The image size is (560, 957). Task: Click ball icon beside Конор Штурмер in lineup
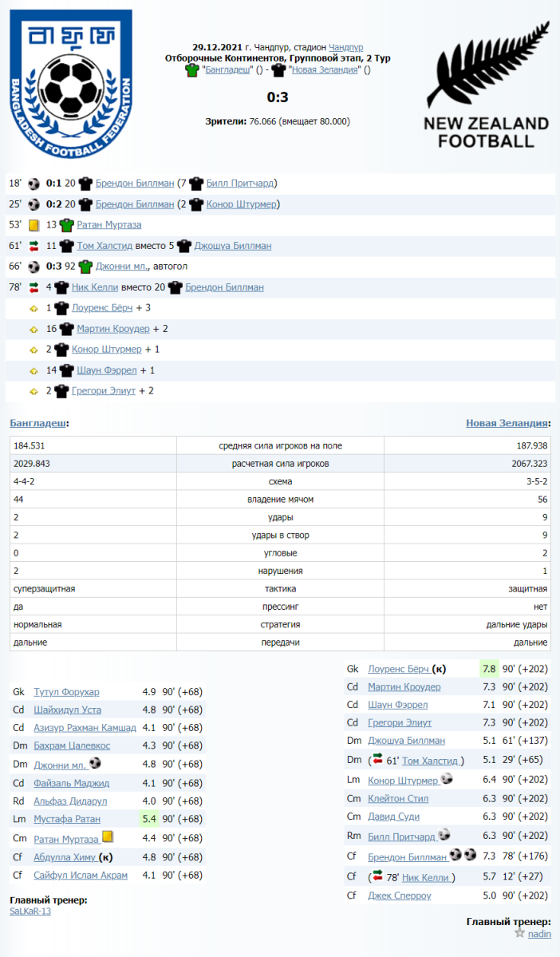point(447,779)
